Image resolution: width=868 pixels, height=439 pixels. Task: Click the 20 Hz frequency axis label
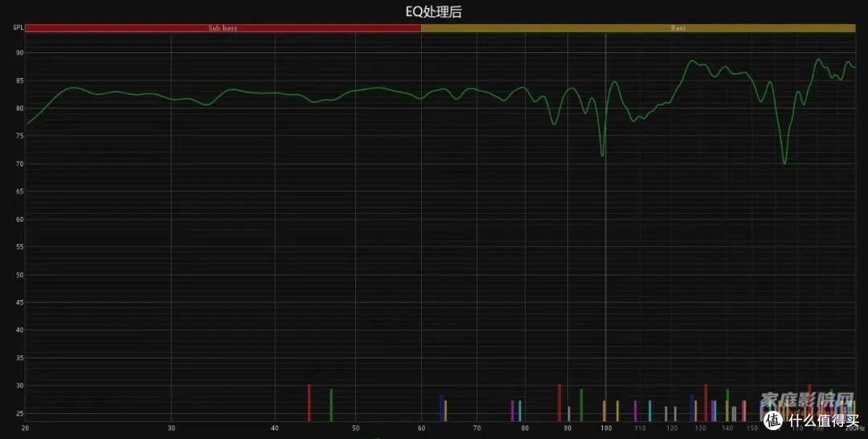[x=26, y=428]
